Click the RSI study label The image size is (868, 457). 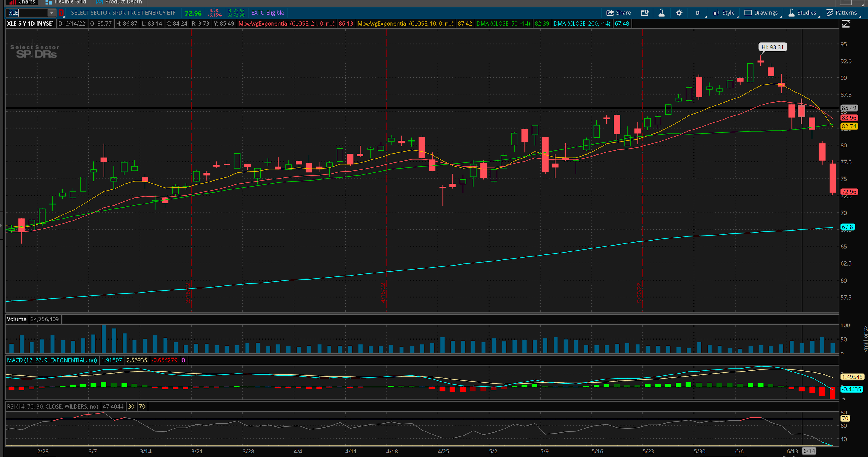click(x=53, y=406)
